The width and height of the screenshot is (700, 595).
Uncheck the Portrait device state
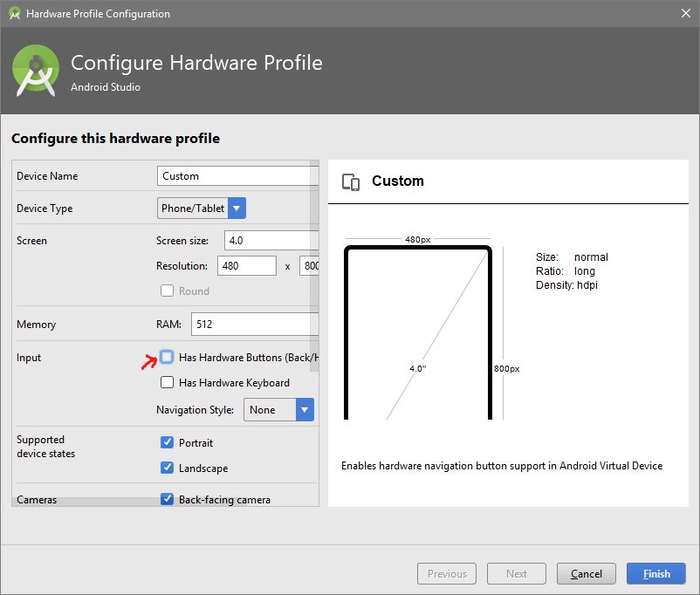pos(167,442)
